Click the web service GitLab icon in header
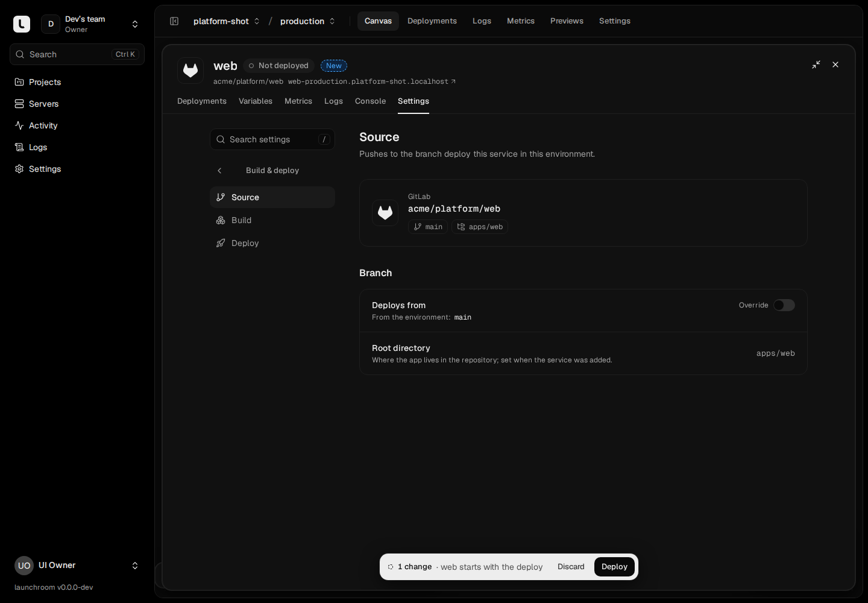 coord(190,71)
